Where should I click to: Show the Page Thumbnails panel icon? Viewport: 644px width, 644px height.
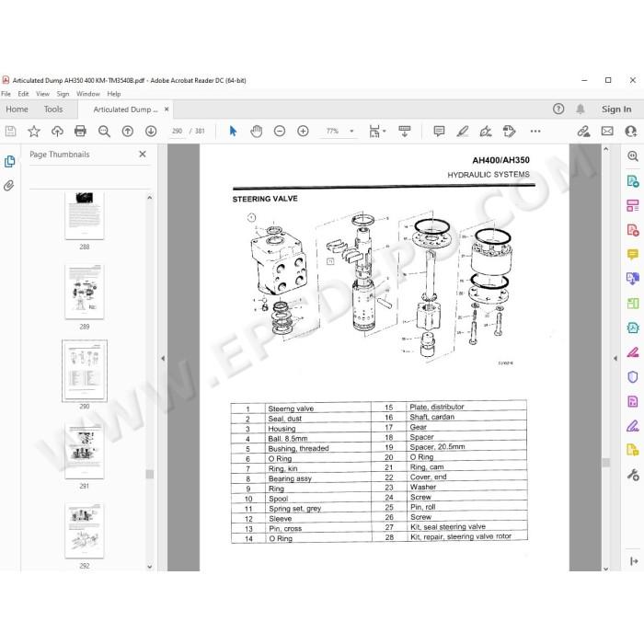9,161
